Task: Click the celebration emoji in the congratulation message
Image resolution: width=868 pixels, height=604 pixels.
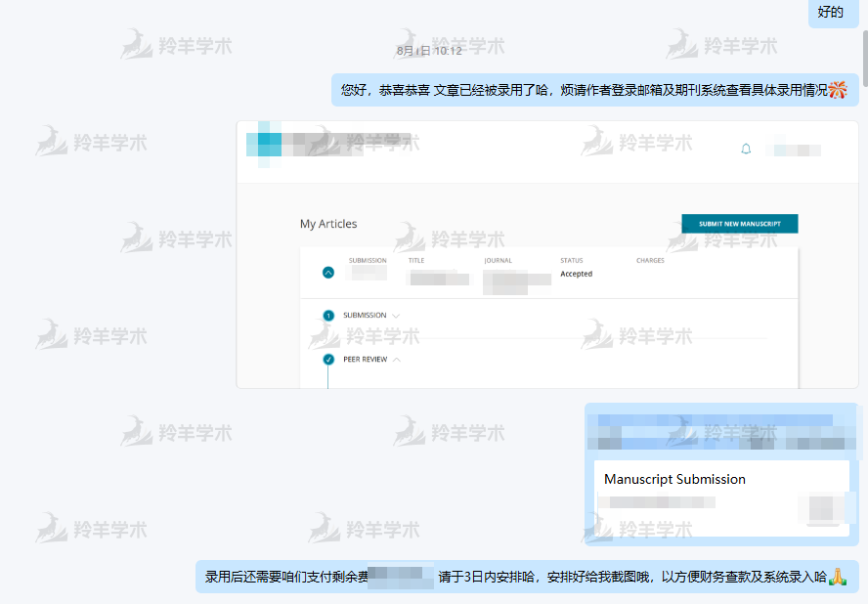Action: coord(838,90)
